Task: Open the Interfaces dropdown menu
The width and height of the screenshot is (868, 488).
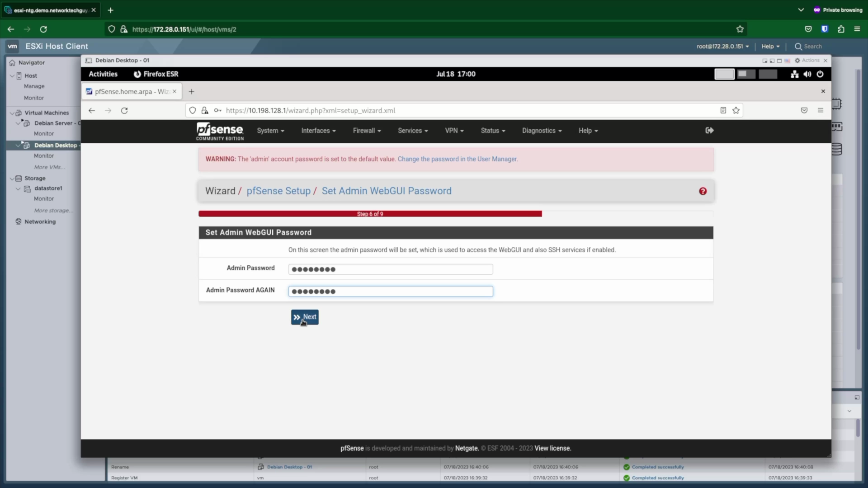Action: tap(318, 131)
